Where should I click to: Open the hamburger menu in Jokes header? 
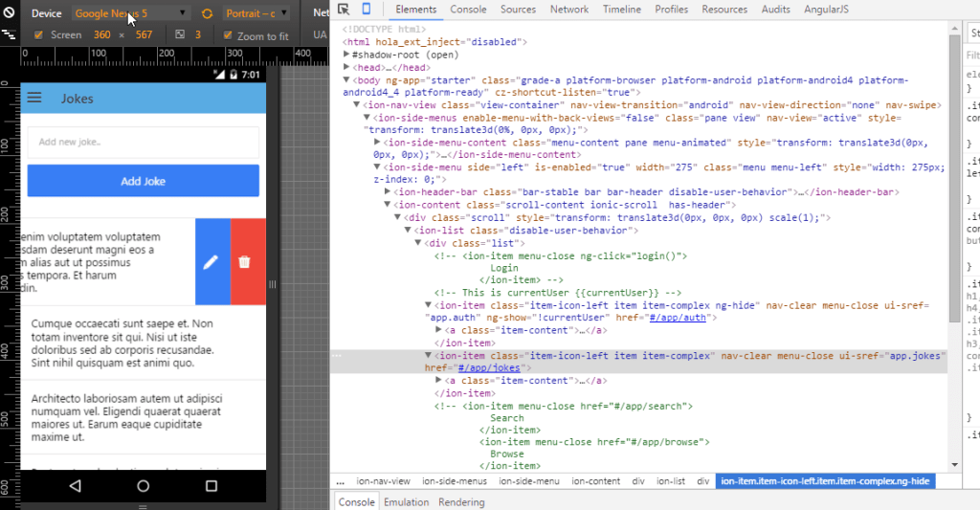click(x=35, y=98)
